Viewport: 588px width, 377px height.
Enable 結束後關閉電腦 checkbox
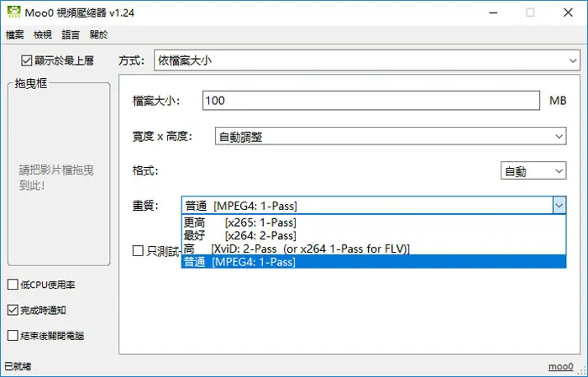coord(13,335)
